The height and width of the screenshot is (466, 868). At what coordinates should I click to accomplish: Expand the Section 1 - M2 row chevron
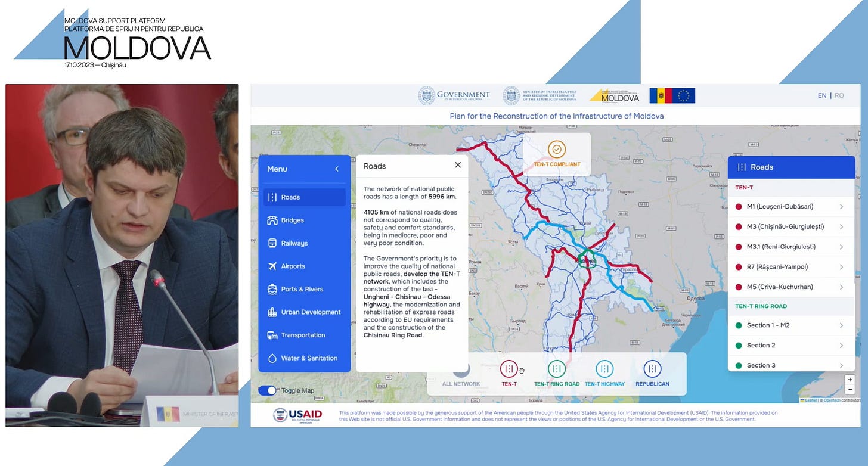tap(841, 325)
